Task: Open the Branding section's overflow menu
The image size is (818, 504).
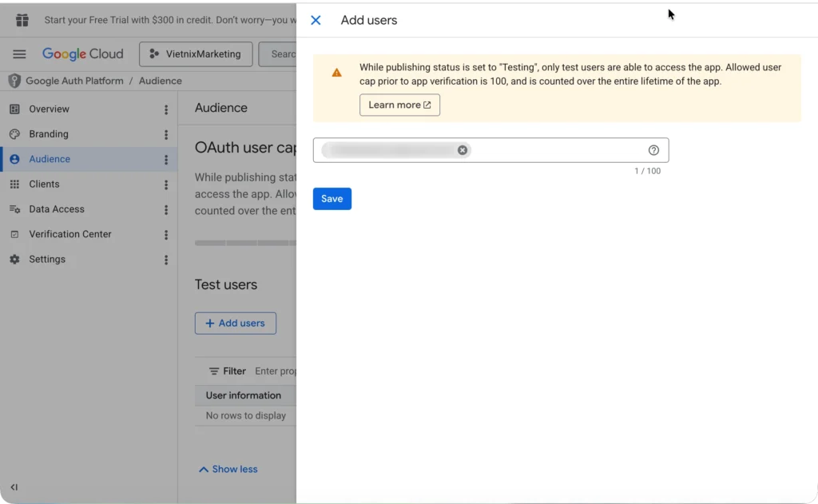Action: click(x=165, y=133)
